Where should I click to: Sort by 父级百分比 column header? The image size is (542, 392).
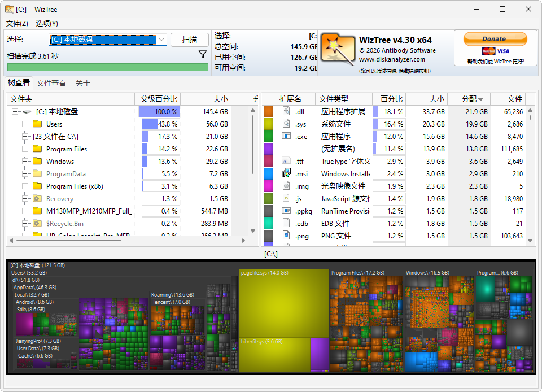point(159,99)
